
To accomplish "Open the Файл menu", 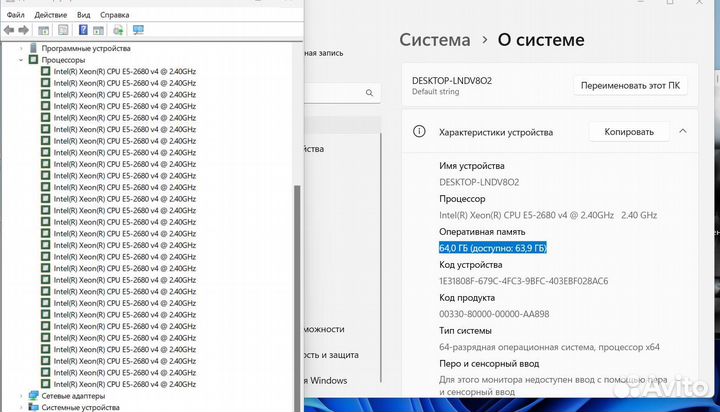I will [x=16, y=15].
